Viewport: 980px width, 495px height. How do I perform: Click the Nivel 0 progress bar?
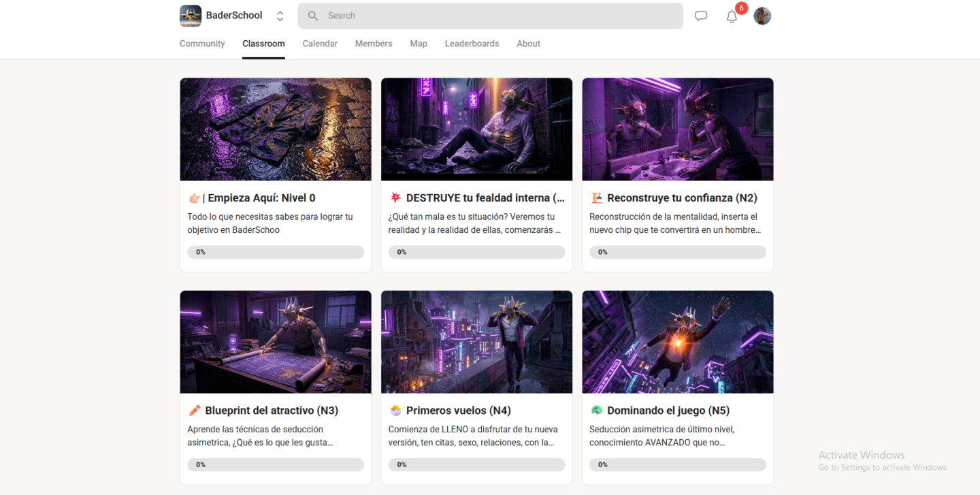click(276, 252)
